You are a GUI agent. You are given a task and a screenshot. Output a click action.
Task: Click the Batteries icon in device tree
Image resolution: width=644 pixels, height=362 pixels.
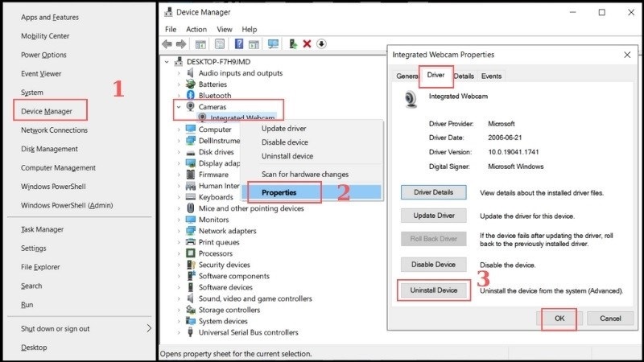click(x=190, y=84)
